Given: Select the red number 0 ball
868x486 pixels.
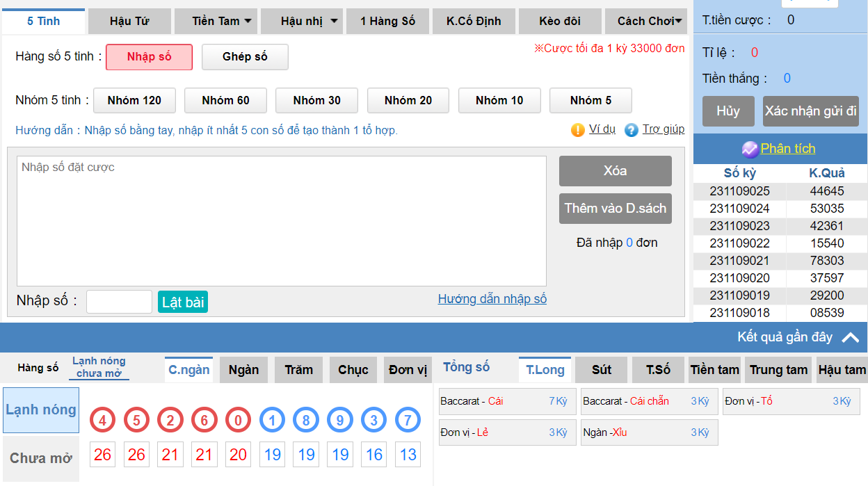Looking at the screenshot, I should (x=238, y=420).
